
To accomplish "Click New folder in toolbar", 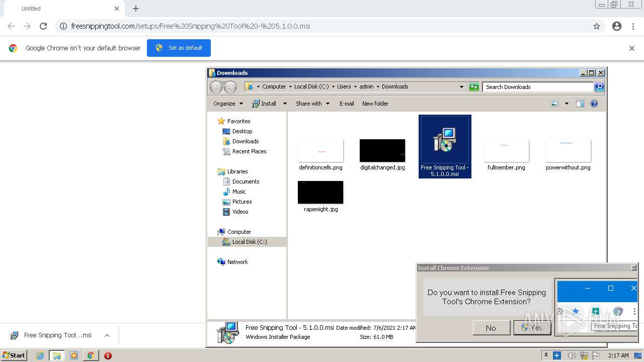I will (x=375, y=104).
